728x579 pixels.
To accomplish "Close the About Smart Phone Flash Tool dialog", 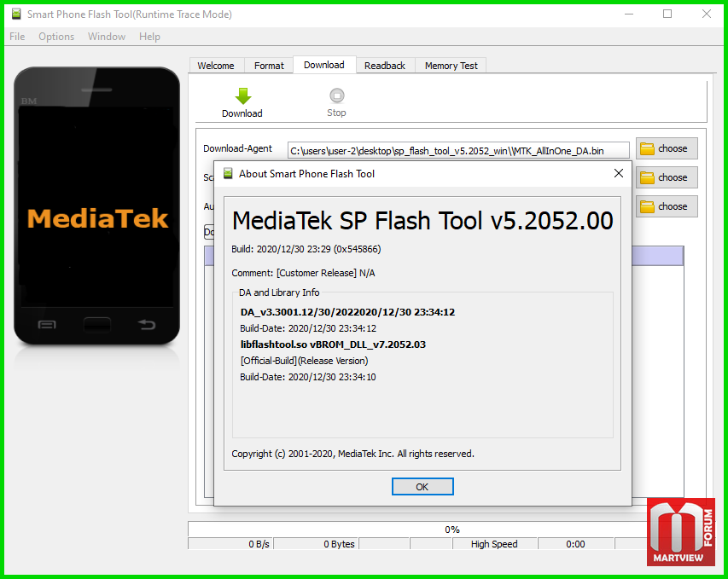I will point(619,173).
